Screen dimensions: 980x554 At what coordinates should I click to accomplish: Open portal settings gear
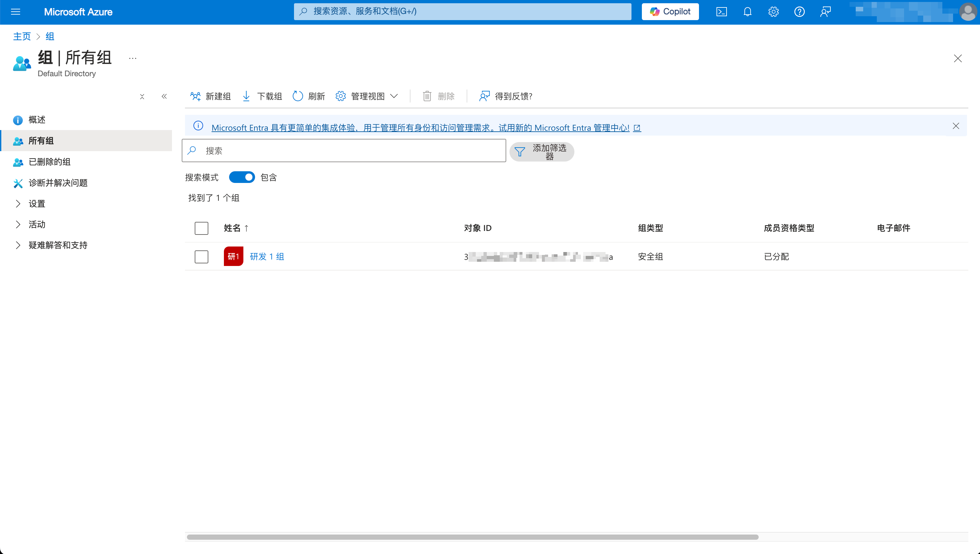pos(773,12)
